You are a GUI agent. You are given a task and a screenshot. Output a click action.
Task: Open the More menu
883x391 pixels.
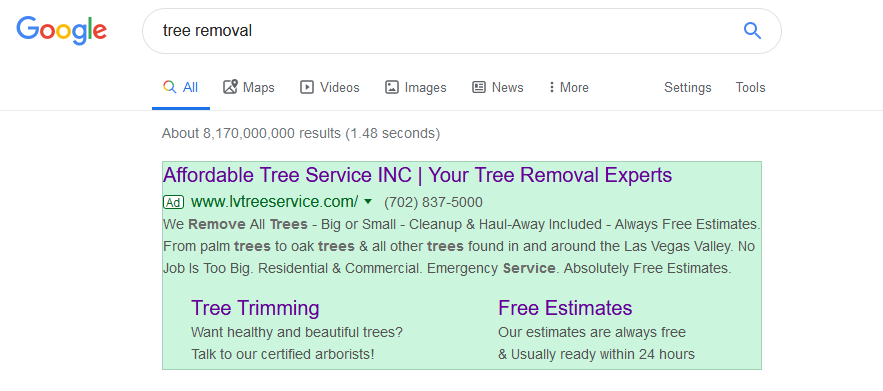[569, 87]
